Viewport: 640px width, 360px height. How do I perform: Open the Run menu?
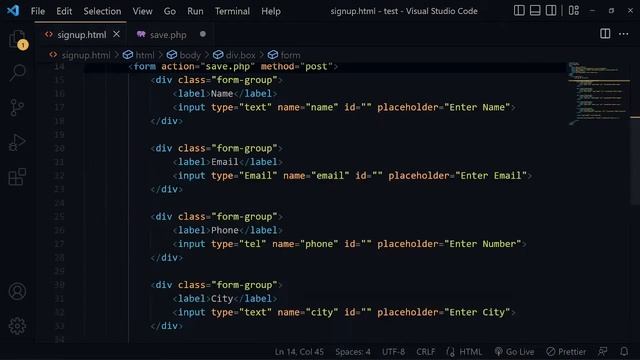(195, 11)
